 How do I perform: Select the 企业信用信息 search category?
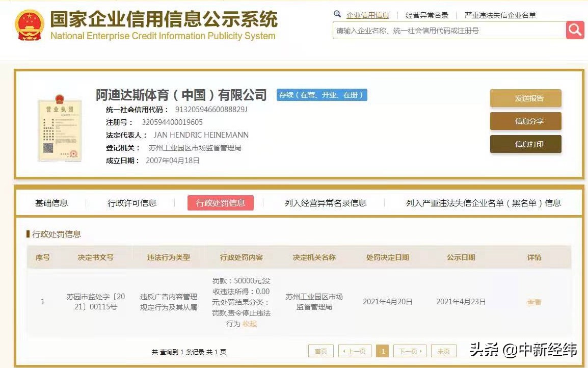(367, 15)
